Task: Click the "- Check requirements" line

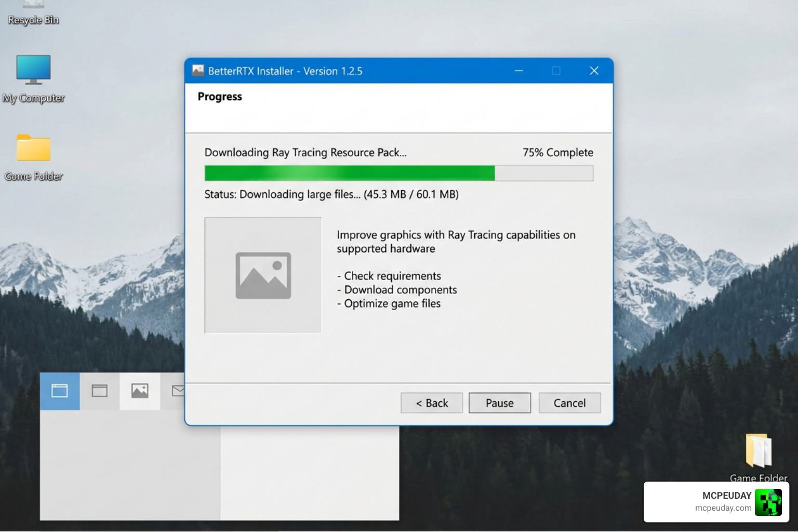Action: (x=389, y=276)
